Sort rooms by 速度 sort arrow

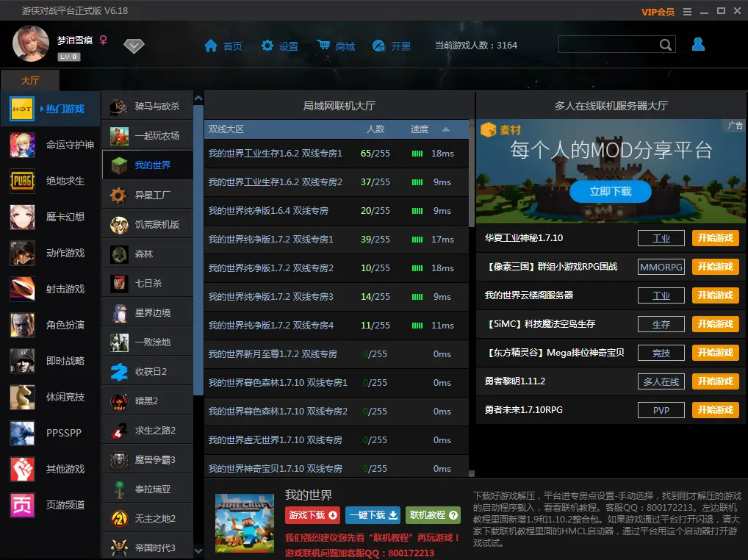click(445, 129)
